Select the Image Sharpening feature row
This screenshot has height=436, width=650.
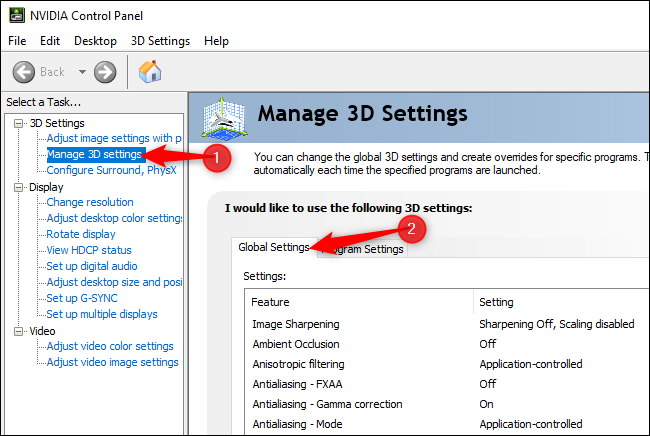tap(296, 324)
